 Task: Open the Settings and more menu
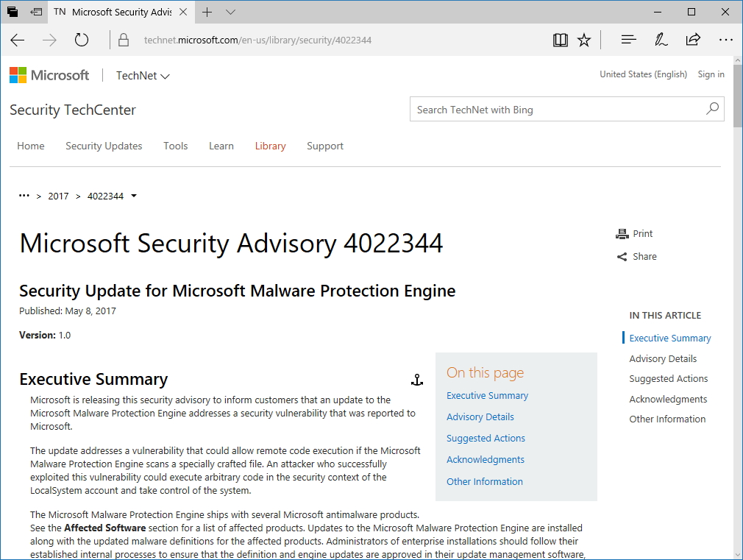(x=726, y=40)
